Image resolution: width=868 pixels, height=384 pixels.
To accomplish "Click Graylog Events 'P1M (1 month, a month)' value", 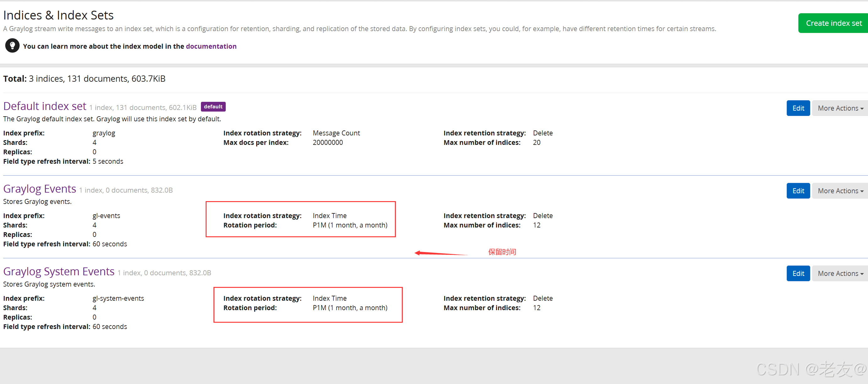I will click(350, 225).
